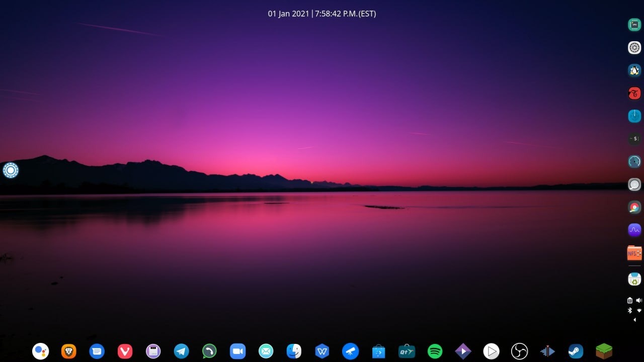Open the blue telescope app in the dock
Viewport: 644px width, 362px height.
tap(350, 351)
